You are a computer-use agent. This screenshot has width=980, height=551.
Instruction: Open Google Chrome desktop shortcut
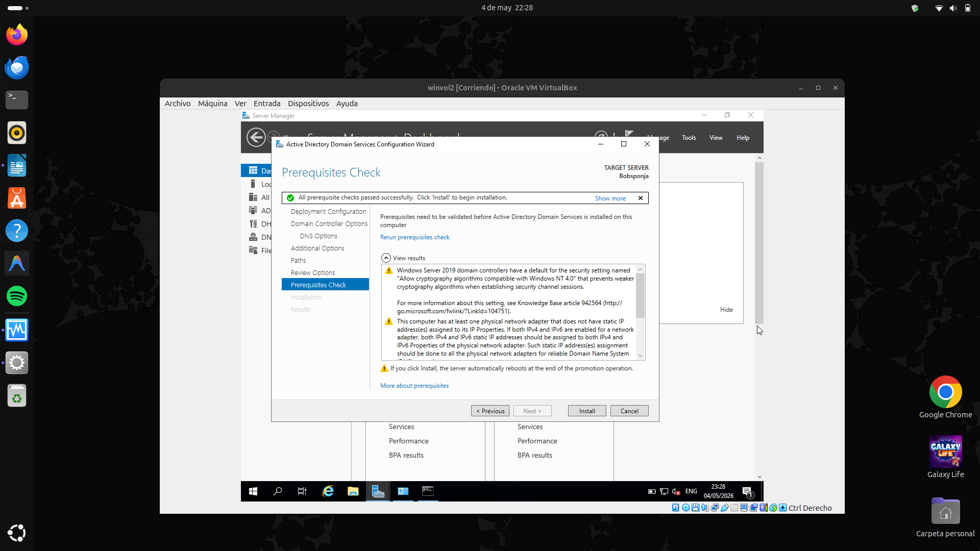point(945,397)
